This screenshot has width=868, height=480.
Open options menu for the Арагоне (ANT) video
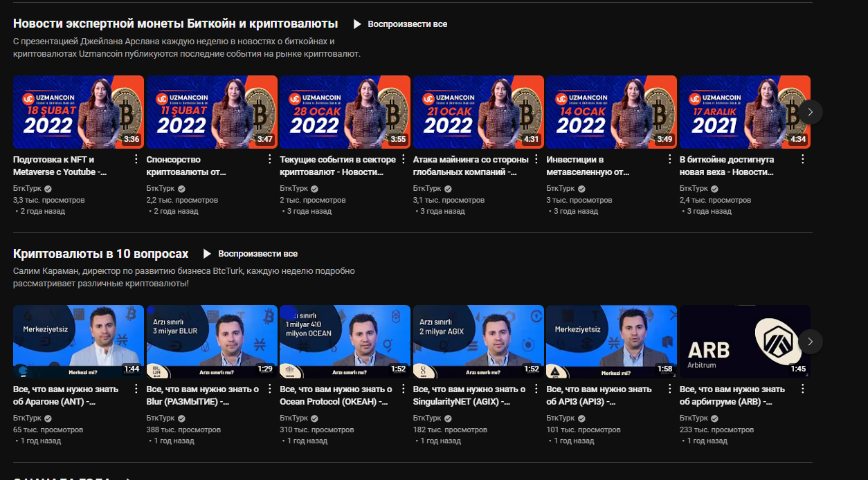tap(136, 389)
